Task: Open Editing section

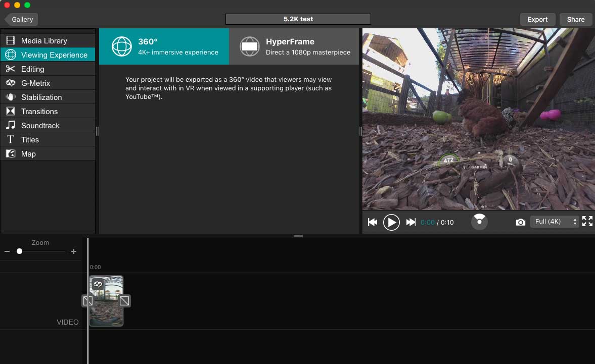Action: point(48,69)
